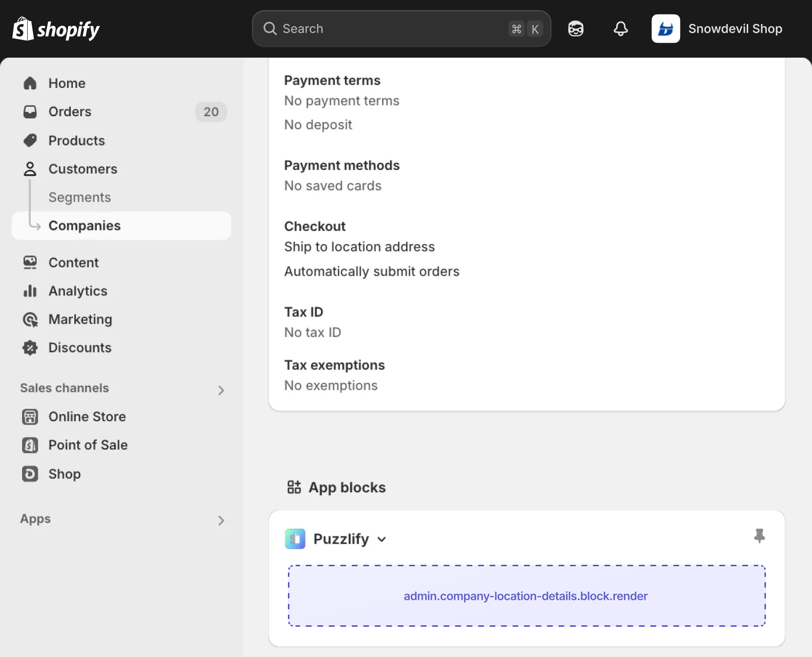Click the Shop channel icon
This screenshot has height=657, width=812.
30,474
